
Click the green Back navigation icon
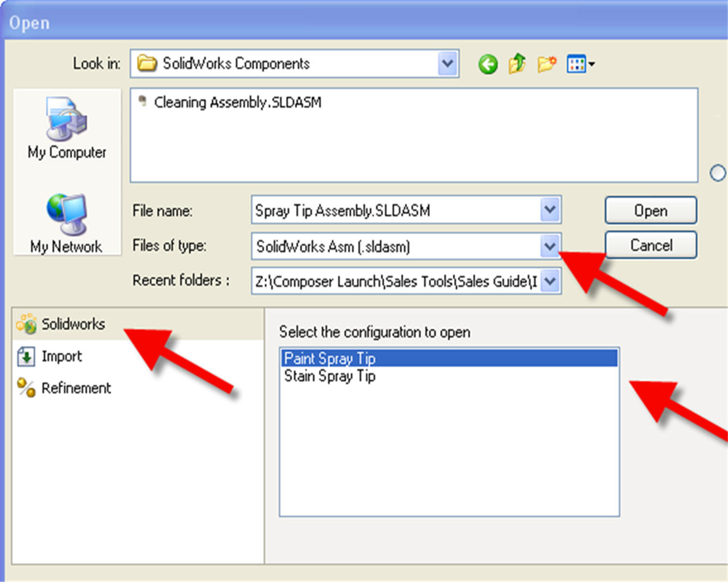487,64
